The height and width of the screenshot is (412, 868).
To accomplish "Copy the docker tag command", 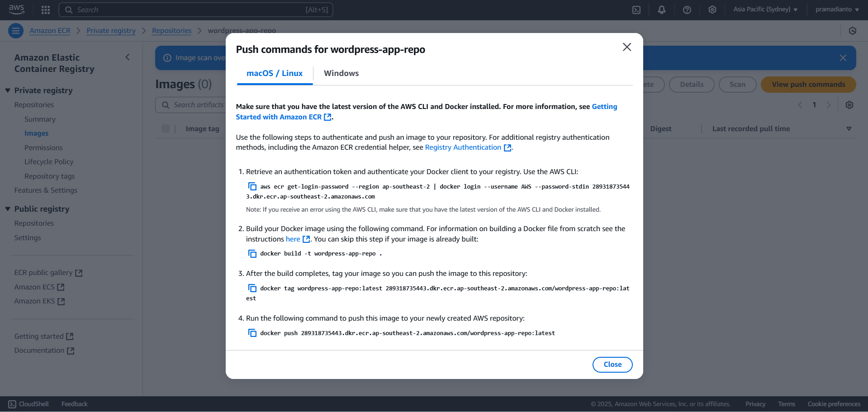I will [x=252, y=288].
